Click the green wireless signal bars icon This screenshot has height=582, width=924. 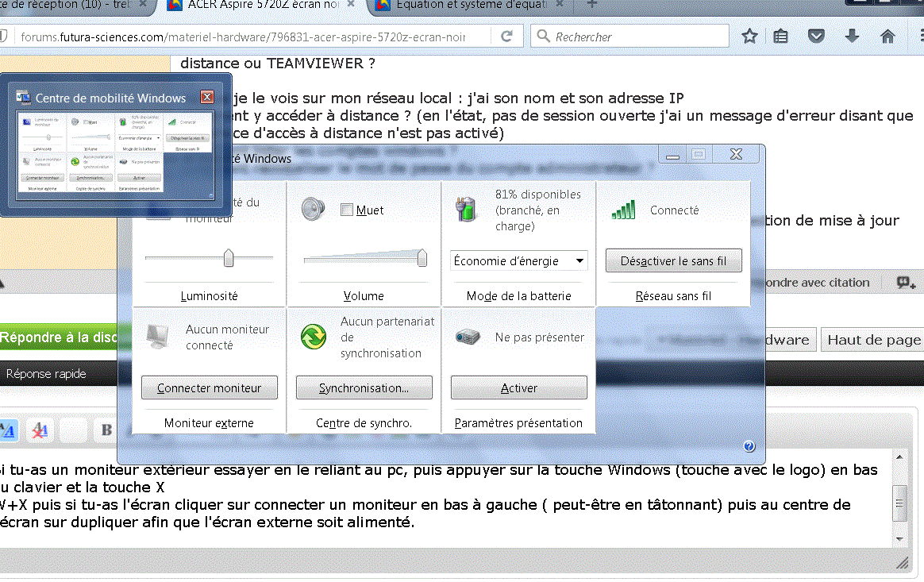click(x=623, y=210)
